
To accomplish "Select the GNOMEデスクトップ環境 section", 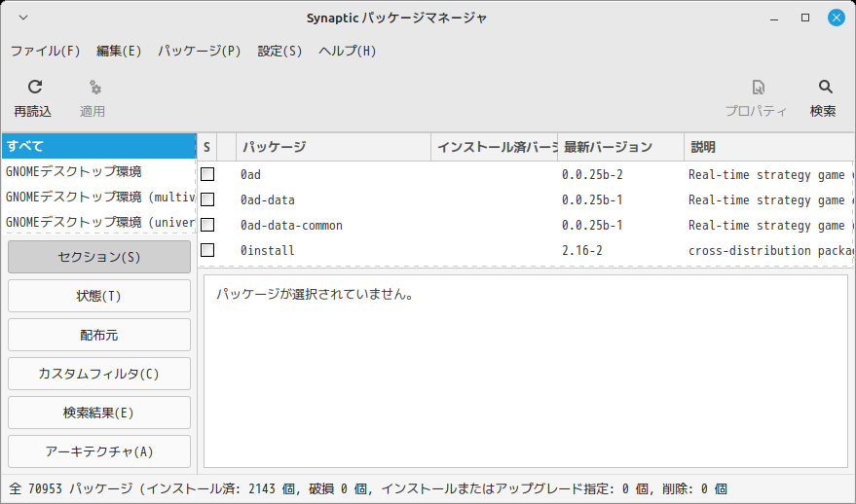I will coord(99,171).
